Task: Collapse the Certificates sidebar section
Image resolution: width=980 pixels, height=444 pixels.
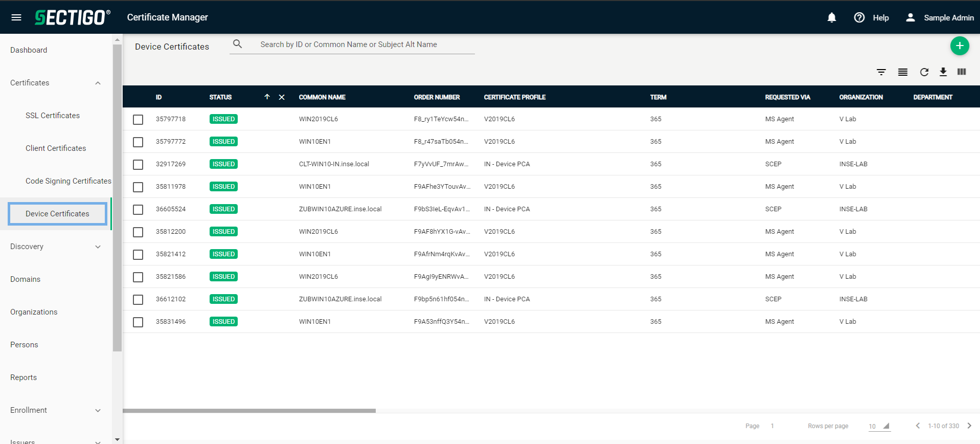Action: [98, 83]
